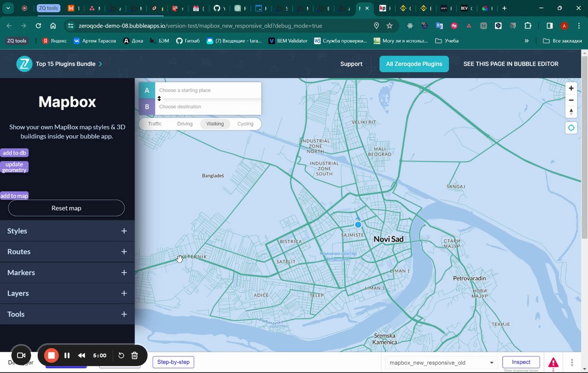Click the Novi Sad city label
Image resolution: width=588 pixels, height=373 pixels.
[x=389, y=239]
